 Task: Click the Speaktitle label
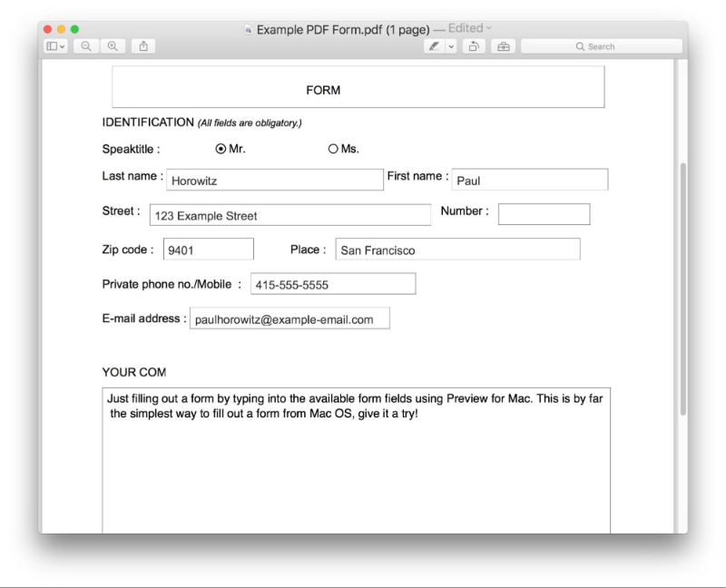pyautogui.click(x=131, y=149)
